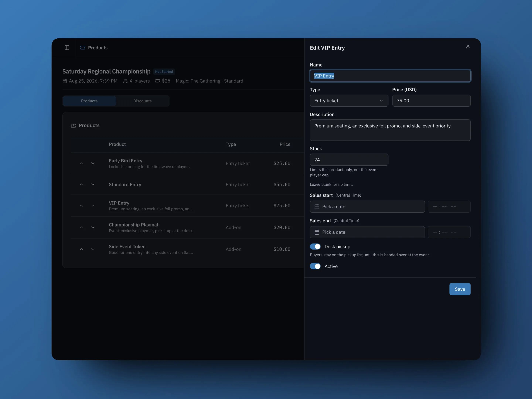
Task: Click the Price (USD) field
Action: click(431, 100)
